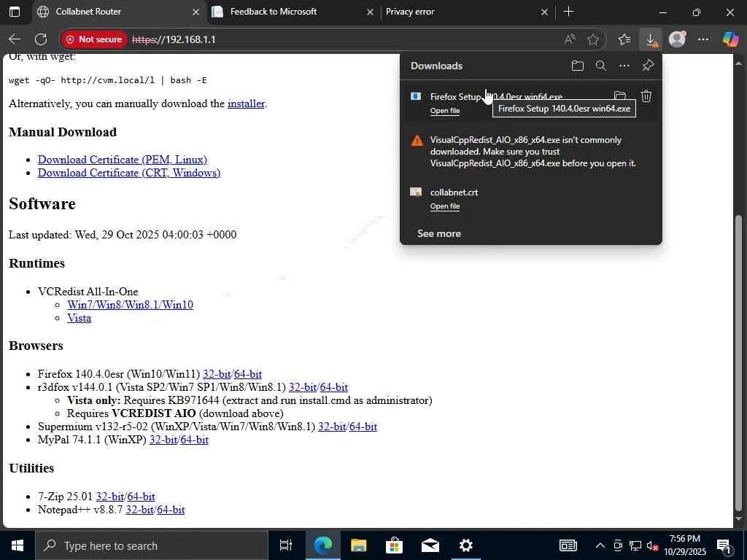Download r3dfox v144.0.1 64-bit
747x560 pixels.
click(333, 387)
